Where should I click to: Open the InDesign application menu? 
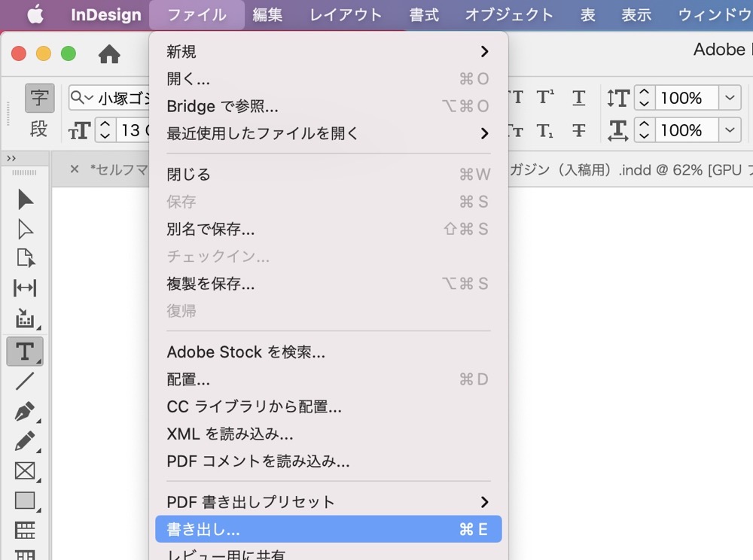click(x=106, y=15)
